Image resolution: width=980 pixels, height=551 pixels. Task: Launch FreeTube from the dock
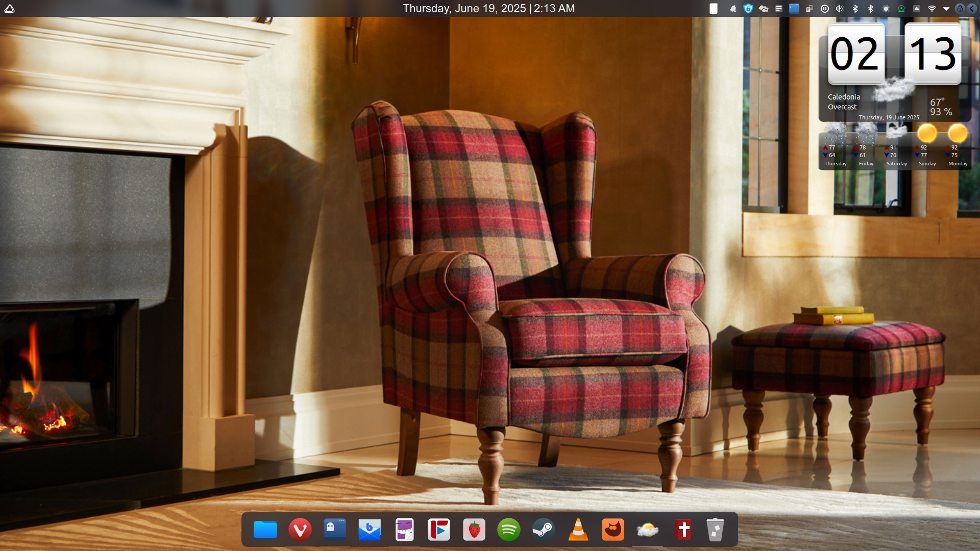439,530
